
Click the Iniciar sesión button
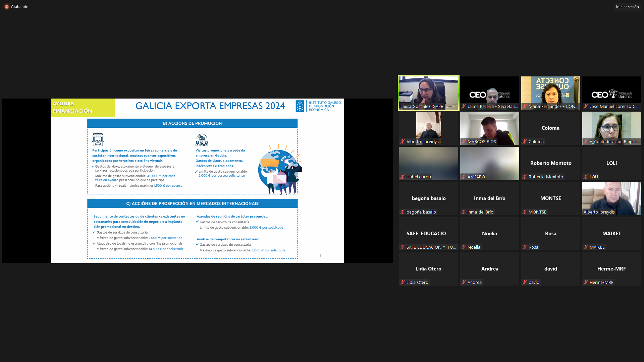pos(627,7)
